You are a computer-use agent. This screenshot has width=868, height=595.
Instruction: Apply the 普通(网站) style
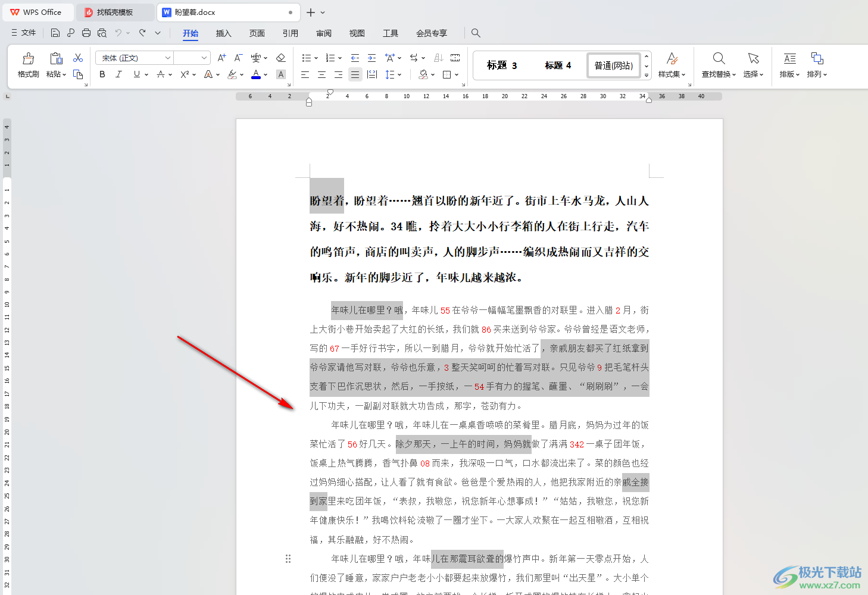click(614, 65)
